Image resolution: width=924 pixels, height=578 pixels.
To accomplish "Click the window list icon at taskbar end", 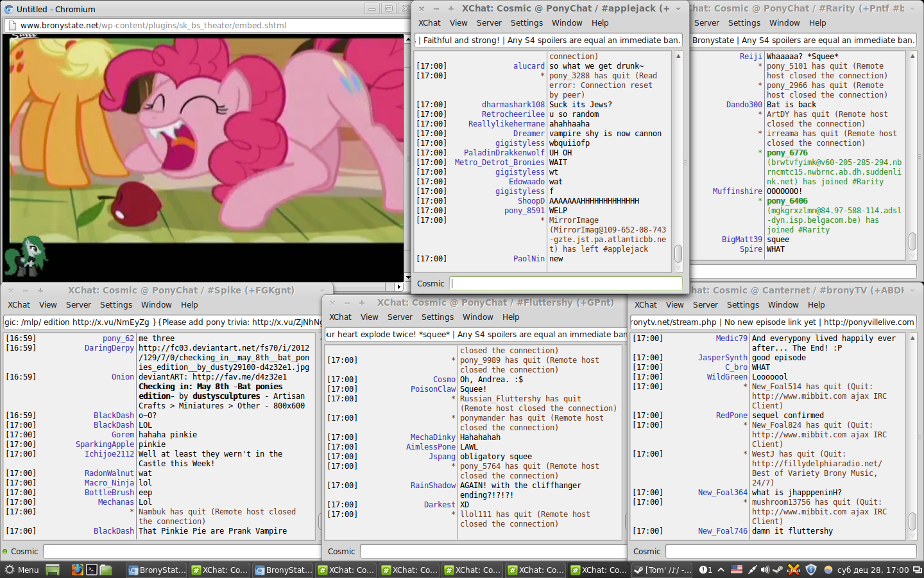I will pyautogui.click(x=917, y=570).
